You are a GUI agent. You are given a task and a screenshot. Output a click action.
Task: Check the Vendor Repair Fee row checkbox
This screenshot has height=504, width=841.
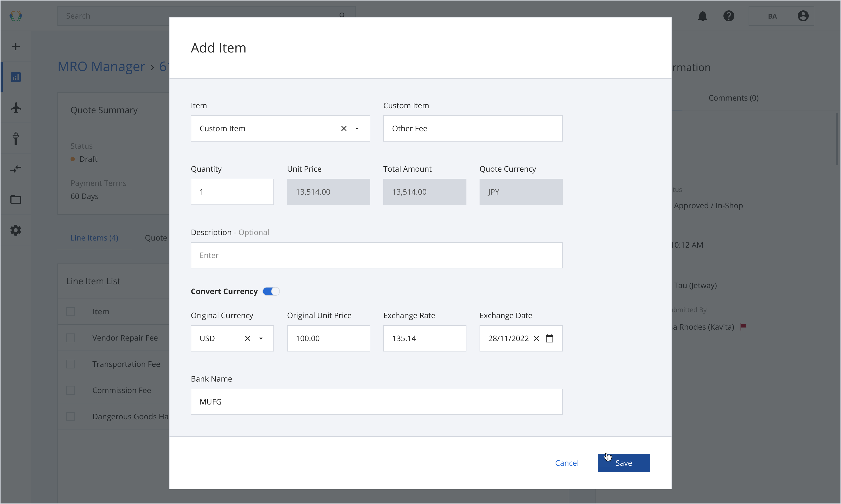70,338
